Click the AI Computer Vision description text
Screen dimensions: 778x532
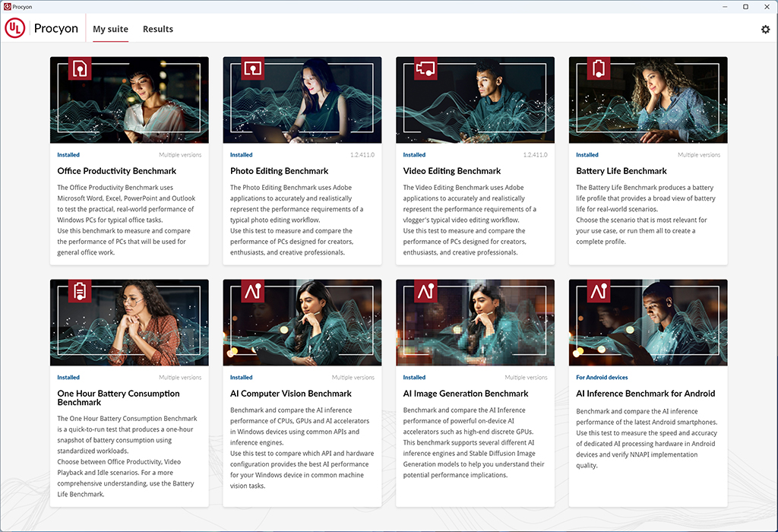coord(302,448)
